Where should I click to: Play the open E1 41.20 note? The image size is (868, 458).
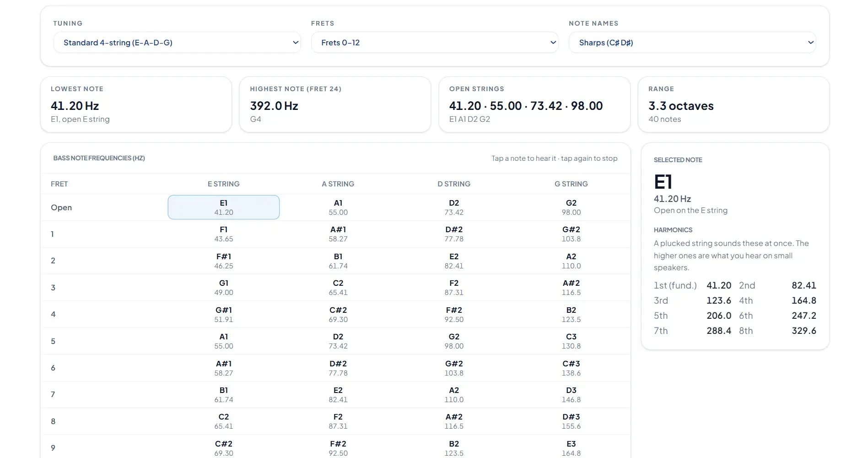click(x=224, y=207)
